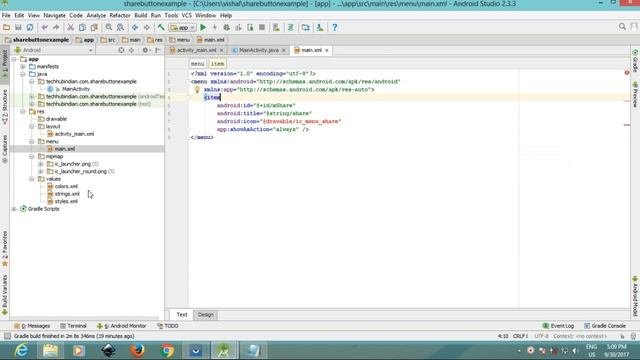Collapse the app tree node

click(14, 59)
